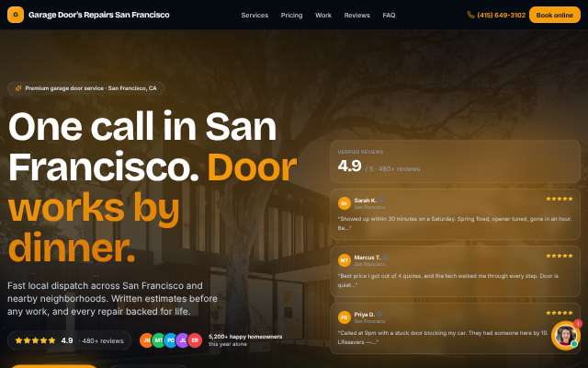Click the blue PD homeowner avatar
Screen dimensions: 588x368
[171, 340]
